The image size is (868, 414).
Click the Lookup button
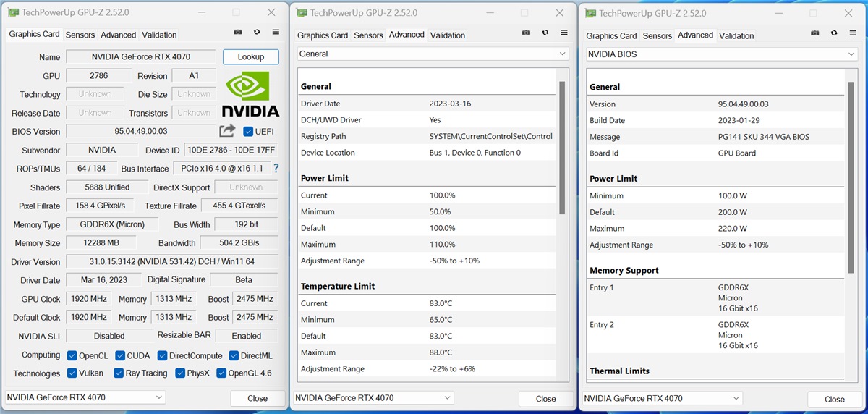click(250, 56)
